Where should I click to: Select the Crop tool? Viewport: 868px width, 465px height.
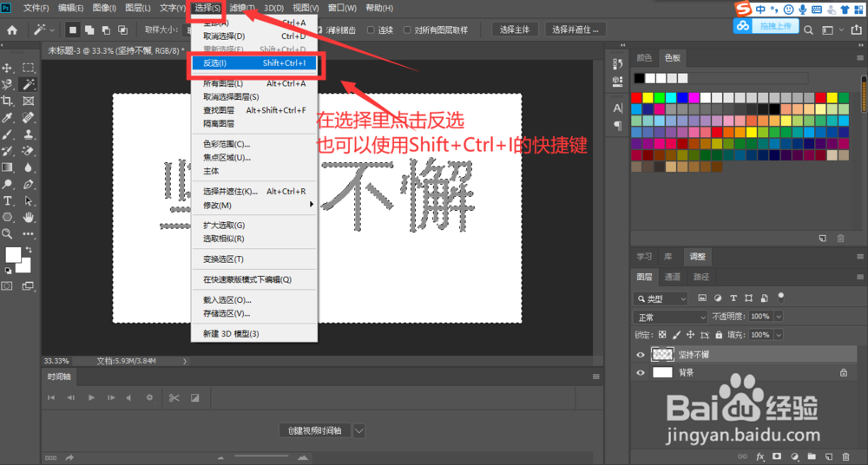click(7, 101)
